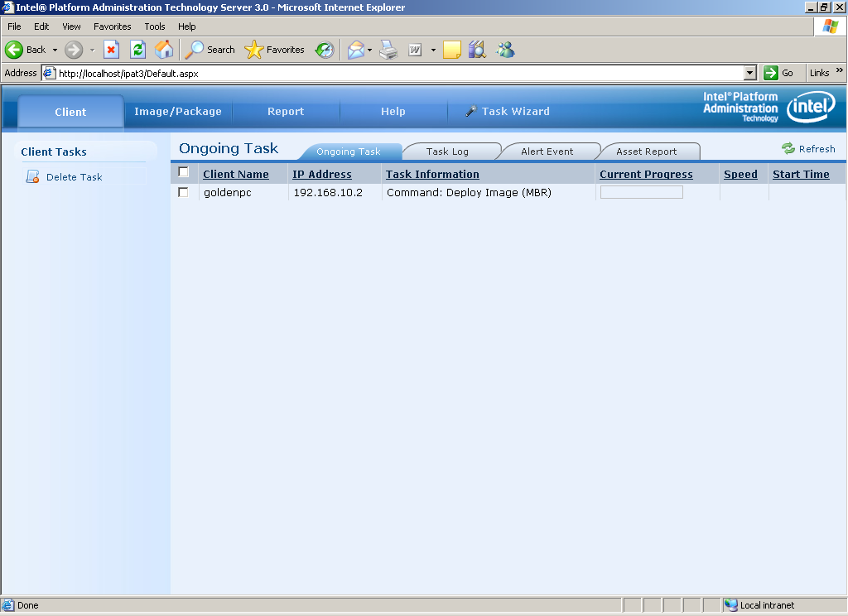848x616 pixels.
Task: Click the Local intranet zone icon
Action: pyautogui.click(x=730, y=605)
